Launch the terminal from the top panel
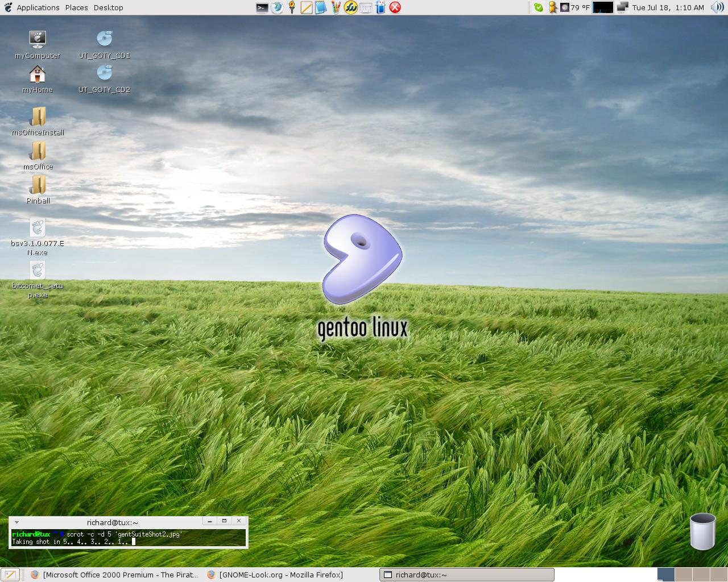The height and width of the screenshot is (582, 728). (x=262, y=7)
